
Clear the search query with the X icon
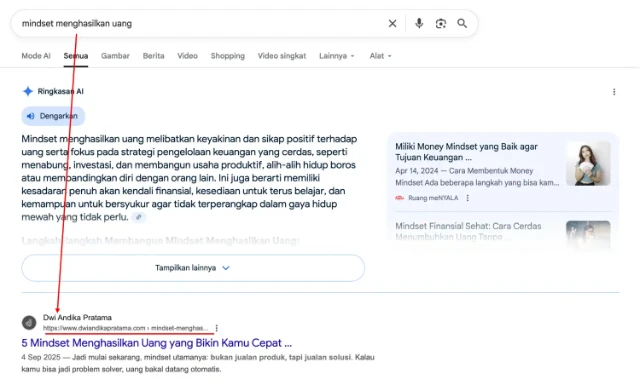(392, 24)
